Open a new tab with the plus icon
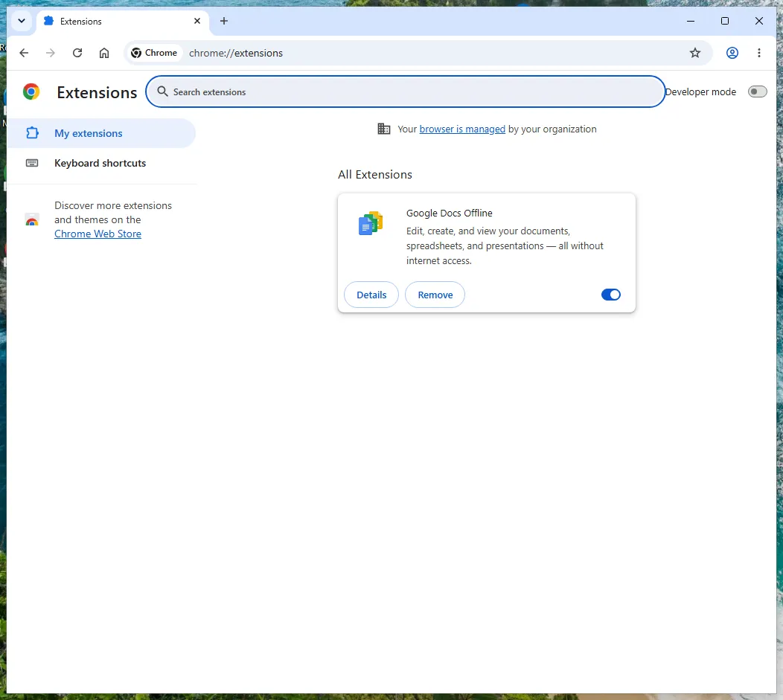Viewport: 783px width, 700px height. point(224,21)
